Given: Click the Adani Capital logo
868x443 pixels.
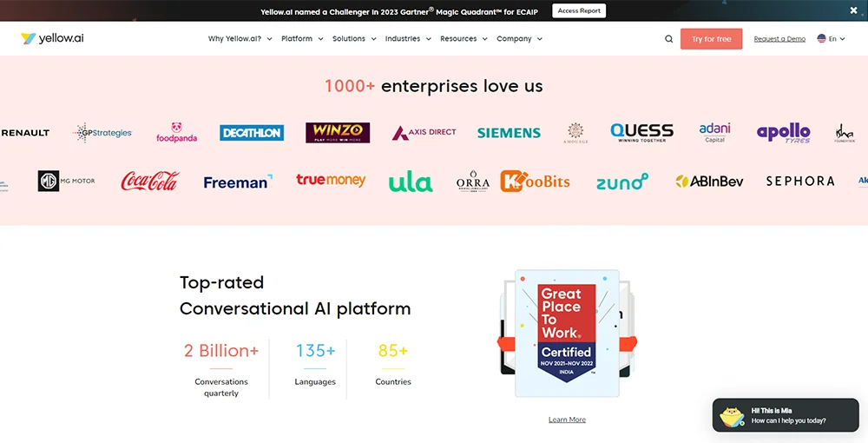Looking at the screenshot, I should 714,133.
